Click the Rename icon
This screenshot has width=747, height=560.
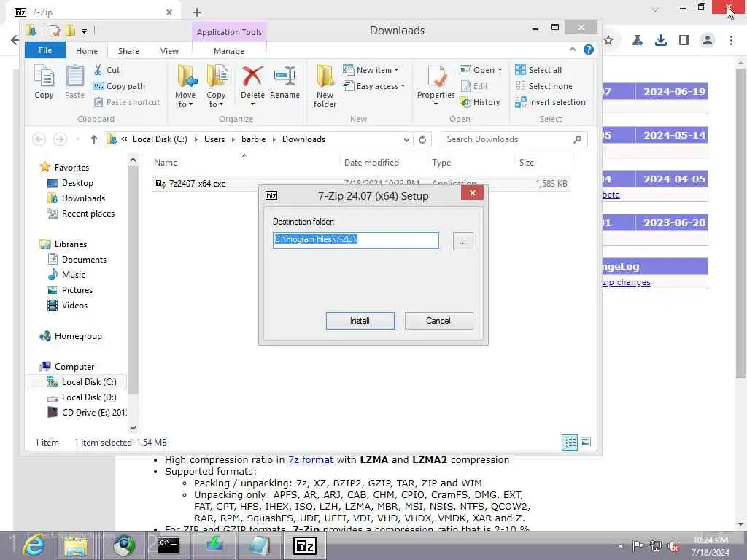285,76
